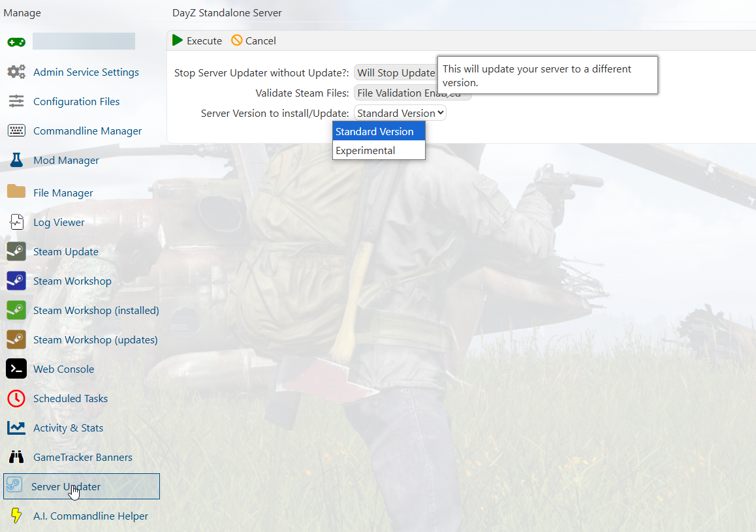Click the Configuration Files sliders icon
Image resolution: width=756 pixels, height=532 pixels.
[16, 101]
